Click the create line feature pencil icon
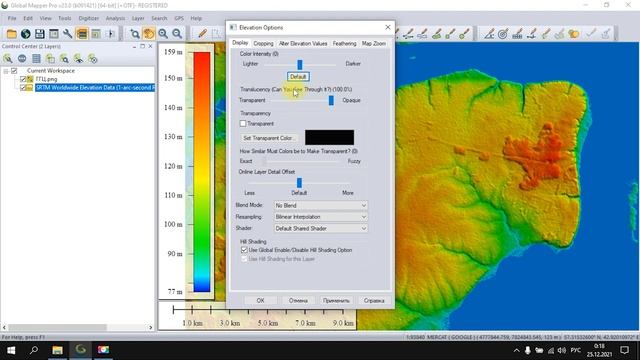 coord(409,34)
